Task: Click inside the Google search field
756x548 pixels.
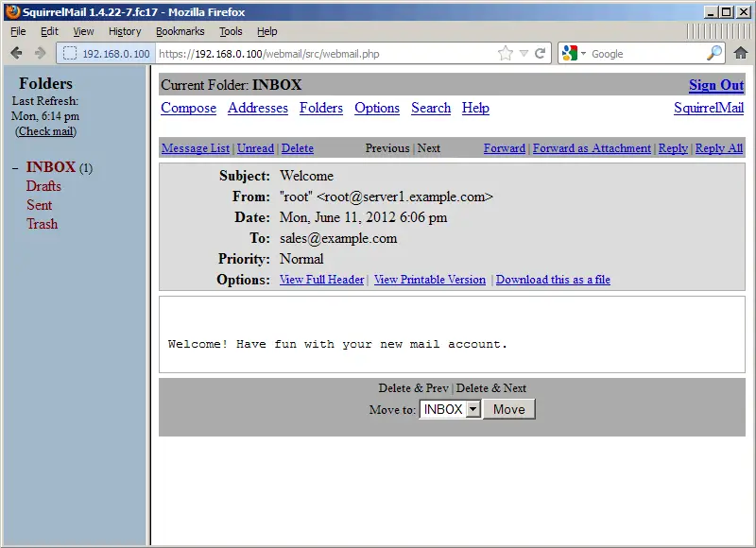Action: [x=645, y=54]
